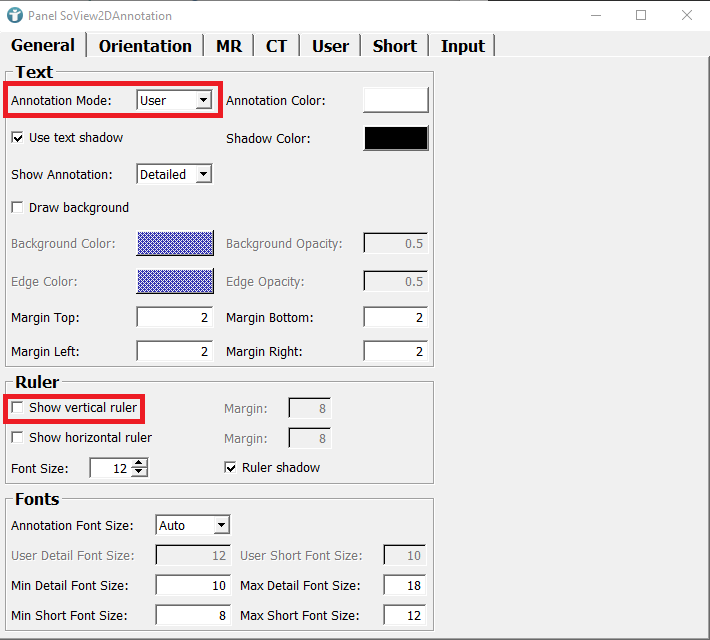Go to the Input tab
Screen dimensions: 710x640
(x=462, y=46)
